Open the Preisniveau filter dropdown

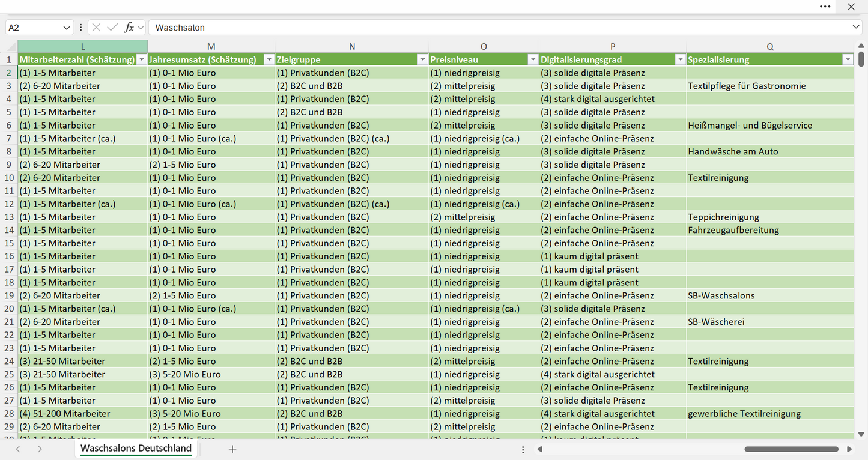532,59
